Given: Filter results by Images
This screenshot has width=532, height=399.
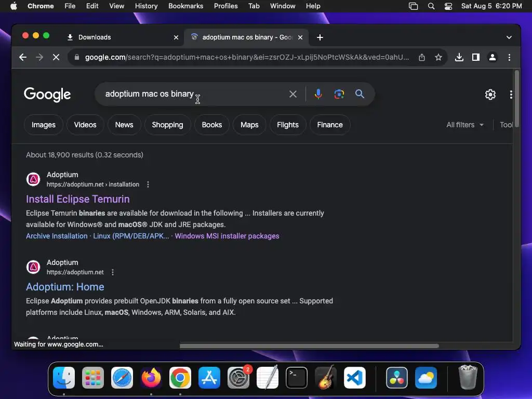Looking at the screenshot, I should click(44, 125).
